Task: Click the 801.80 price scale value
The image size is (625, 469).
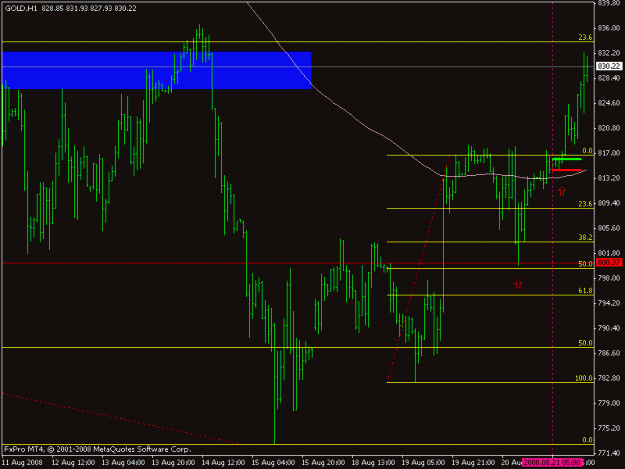Action: click(609, 253)
